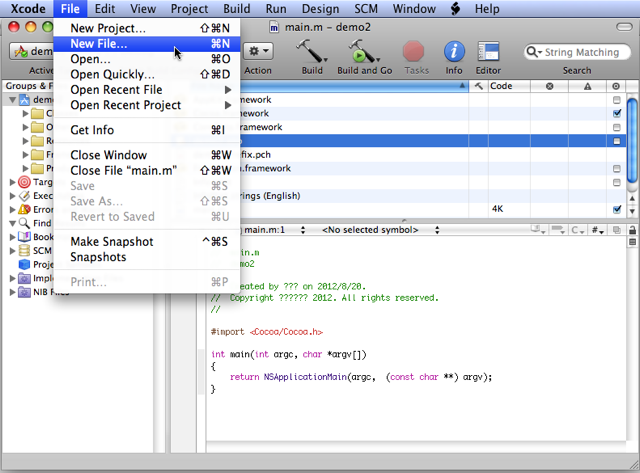Click the Project Symbols blue cube icon

pyautogui.click(x=24, y=264)
